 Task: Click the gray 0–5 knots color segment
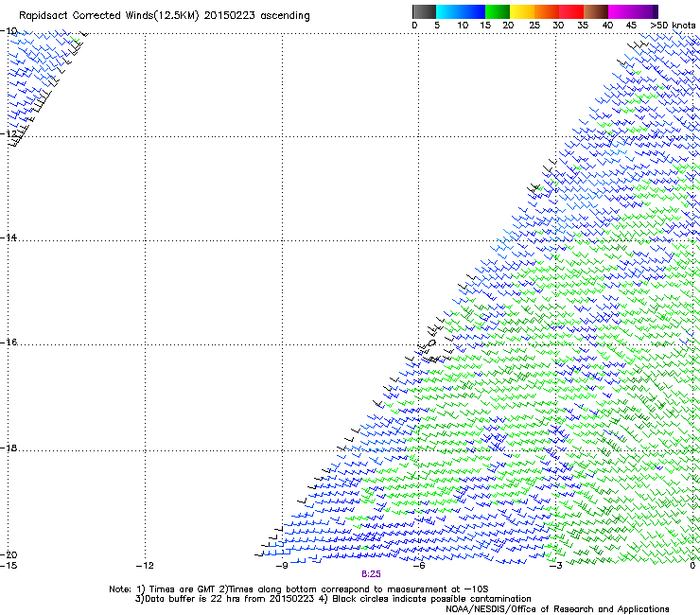[424, 11]
